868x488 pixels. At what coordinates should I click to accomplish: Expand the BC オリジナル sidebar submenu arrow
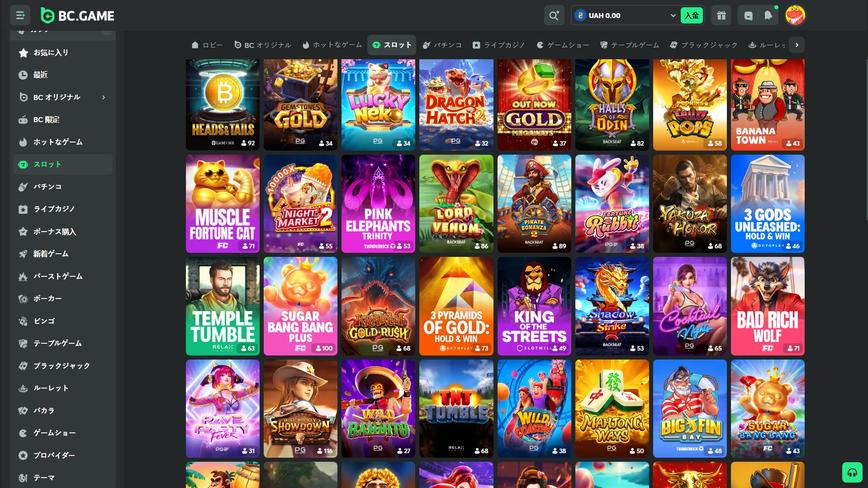(x=104, y=97)
